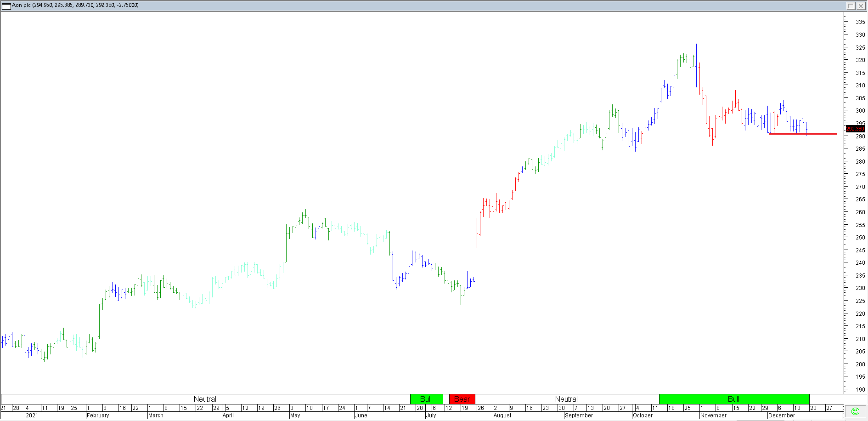The width and height of the screenshot is (868, 421).
Task: Click the 250 price axis label
Action: 860,238
